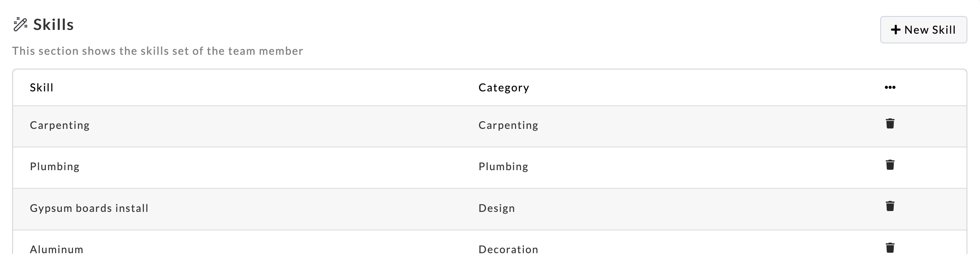Click the Skills section heading

point(53,25)
